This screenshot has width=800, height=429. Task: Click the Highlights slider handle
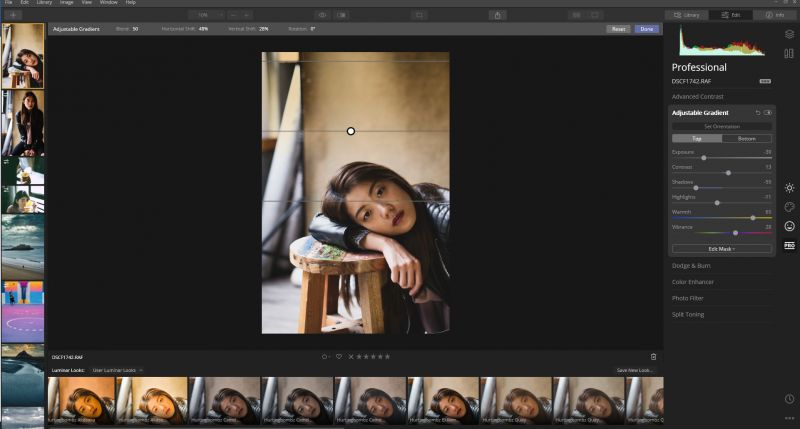[x=717, y=203]
